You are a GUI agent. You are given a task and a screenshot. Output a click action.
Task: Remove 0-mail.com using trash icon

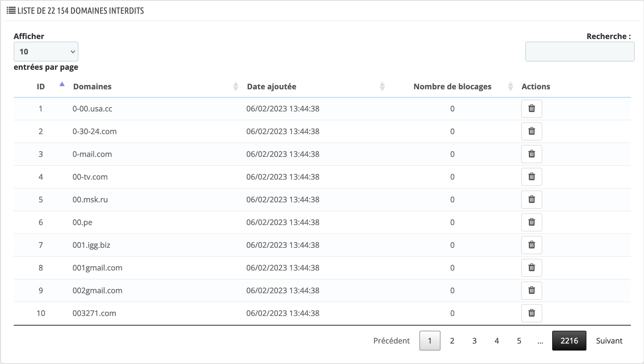(531, 154)
